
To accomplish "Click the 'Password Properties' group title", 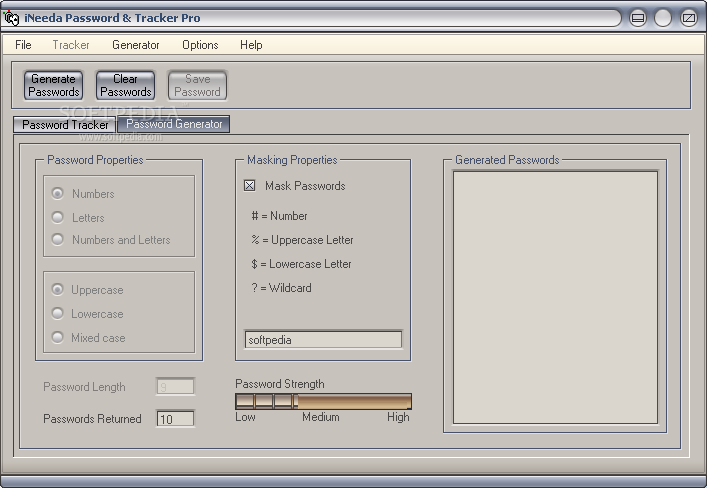I will (95, 160).
